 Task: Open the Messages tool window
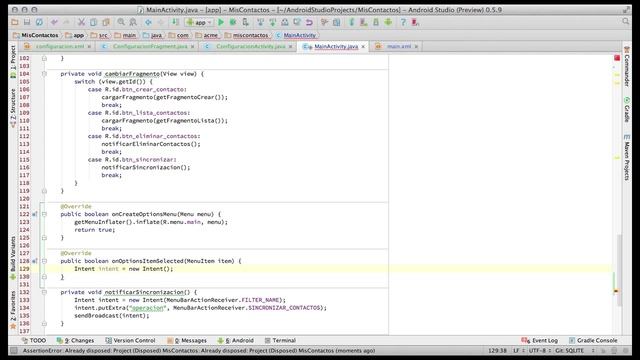coord(187,340)
